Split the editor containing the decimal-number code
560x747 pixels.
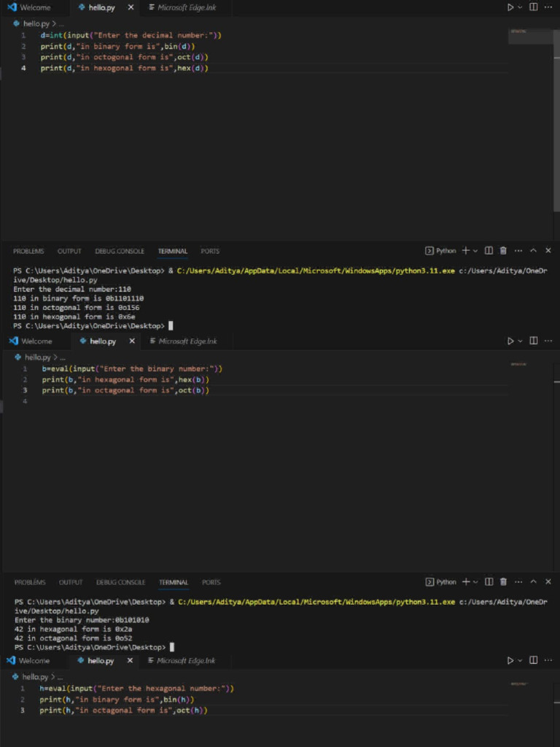click(533, 7)
